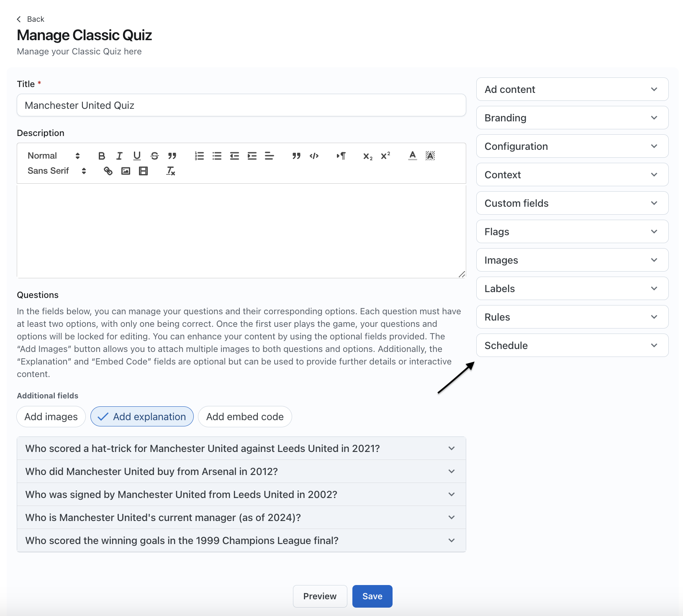The height and width of the screenshot is (616, 683).
Task: Save the quiz
Action: pos(372,596)
